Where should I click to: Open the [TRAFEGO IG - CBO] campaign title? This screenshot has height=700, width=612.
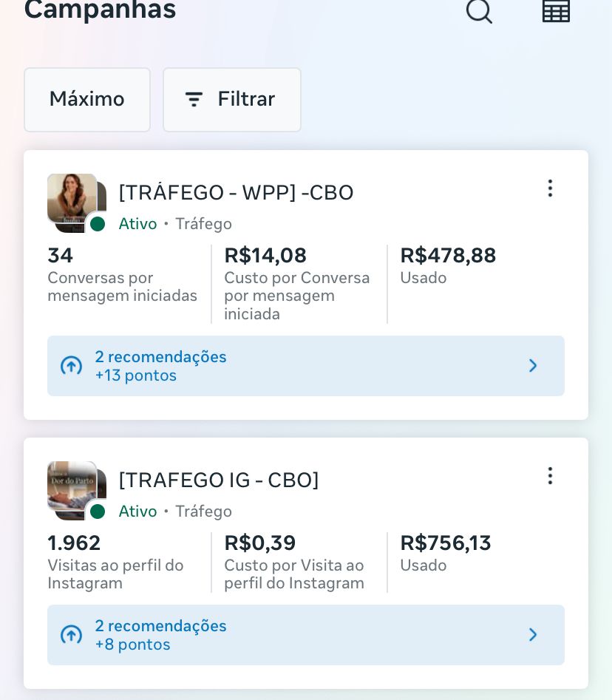coord(219,480)
